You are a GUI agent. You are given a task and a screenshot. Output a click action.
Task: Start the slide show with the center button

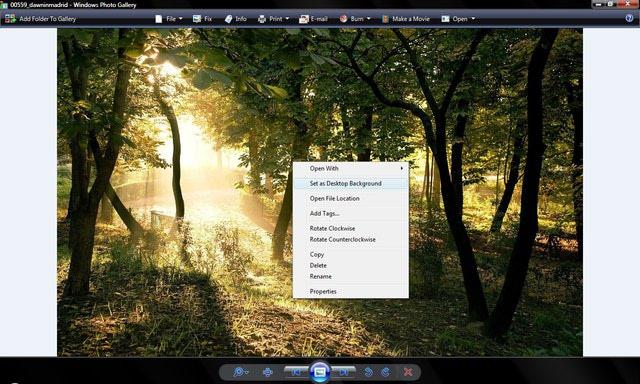click(x=320, y=372)
